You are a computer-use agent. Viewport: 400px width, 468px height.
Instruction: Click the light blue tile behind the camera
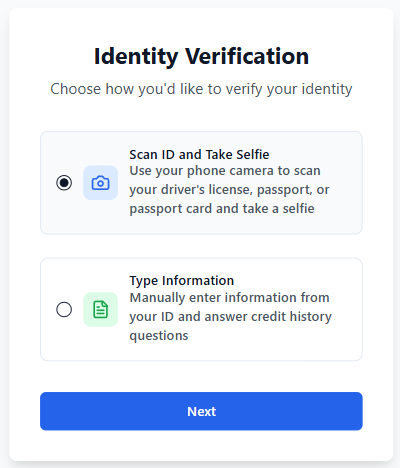100,183
